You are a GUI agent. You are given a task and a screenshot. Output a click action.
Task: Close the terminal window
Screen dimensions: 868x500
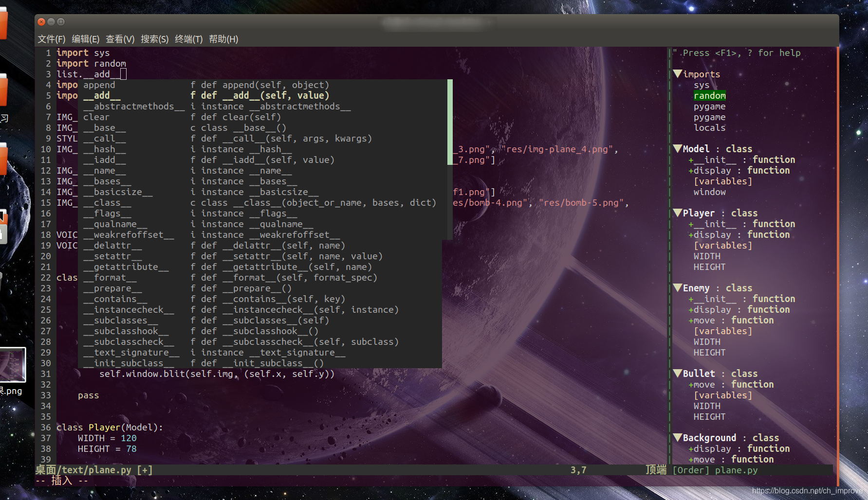point(41,21)
